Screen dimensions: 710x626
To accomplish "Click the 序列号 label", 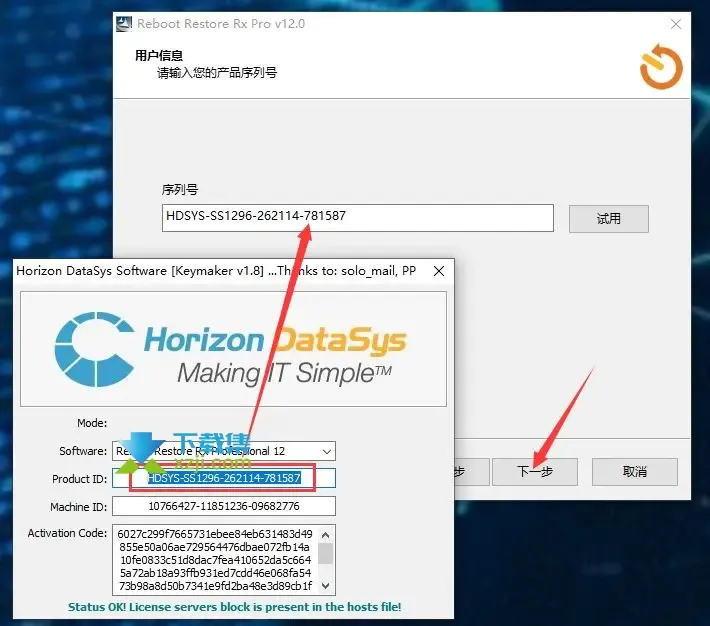I will coord(180,189).
